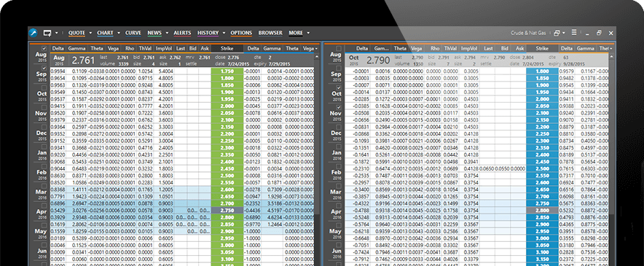This screenshot has height=266, width=644.
Task: Expand the QUOTE dropdown arrow
Action: tap(90, 33)
